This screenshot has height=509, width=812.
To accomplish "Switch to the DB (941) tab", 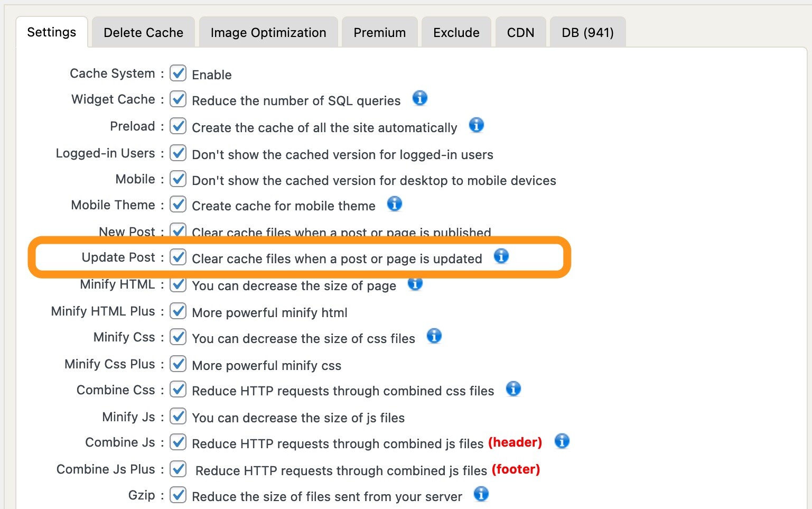I will [587, 33].
